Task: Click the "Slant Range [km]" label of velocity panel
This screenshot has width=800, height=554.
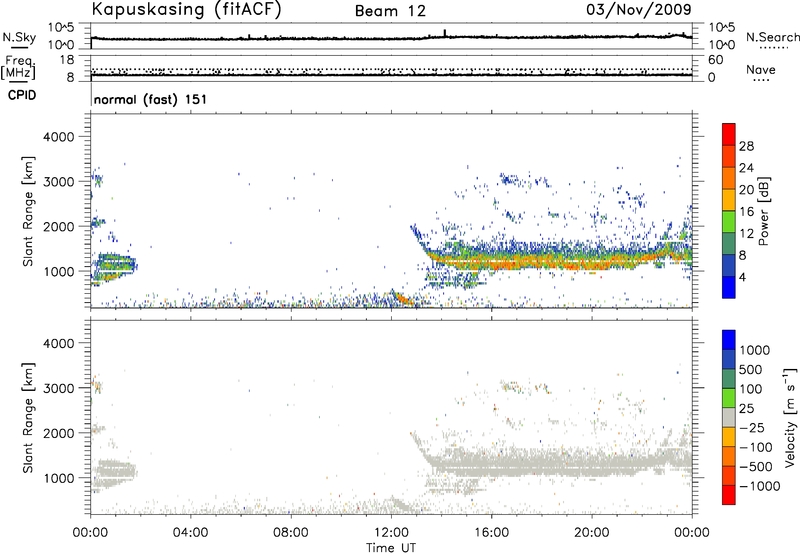Action: pos(28,418)
